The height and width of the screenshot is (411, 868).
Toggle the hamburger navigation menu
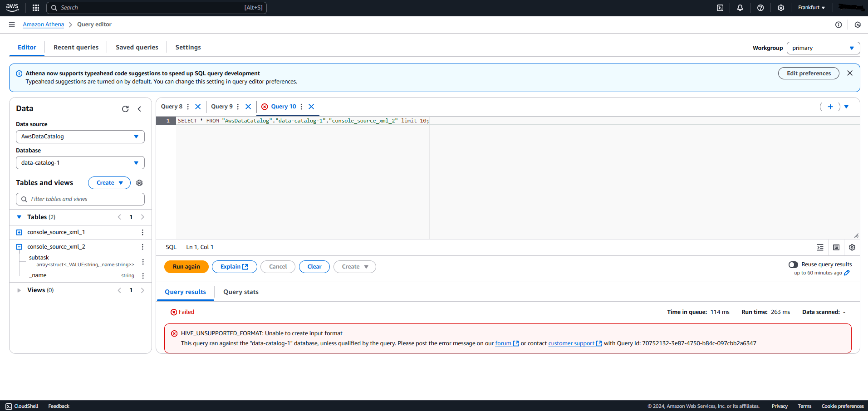pyautogui.click(x=12, y=24)
